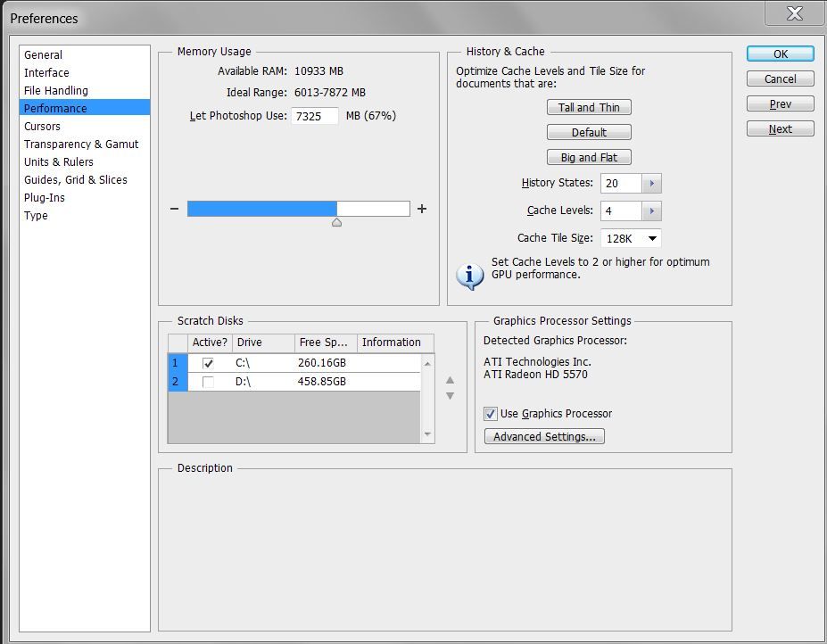Switch to Plug-Ins preferences category
The height and width of the screenshot is (644, 827).
[45, 198]
